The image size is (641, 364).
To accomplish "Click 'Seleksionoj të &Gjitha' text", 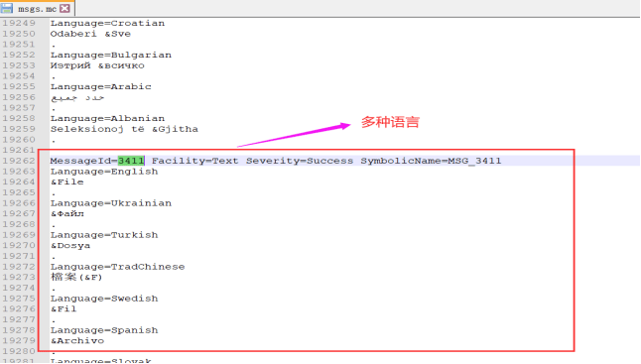I will pos(124,129).
